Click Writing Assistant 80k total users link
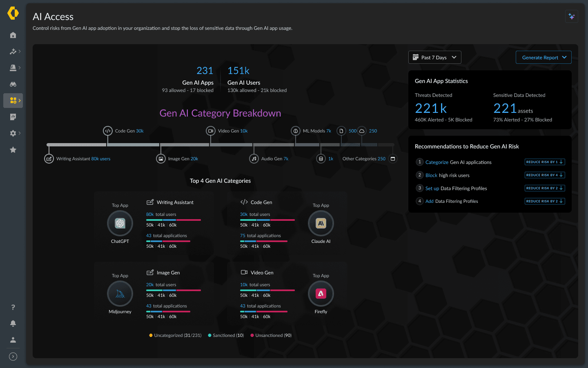 [161, 214]
